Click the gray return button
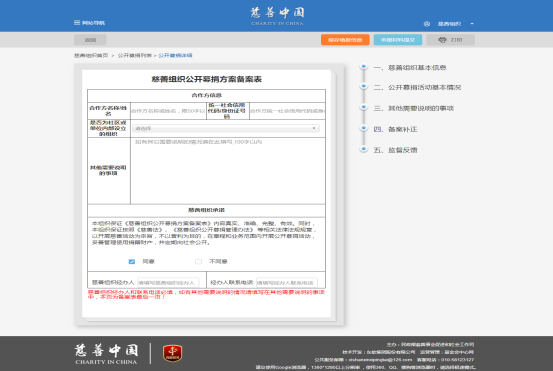This screenshot has height=371, width=553. [90, 40]
